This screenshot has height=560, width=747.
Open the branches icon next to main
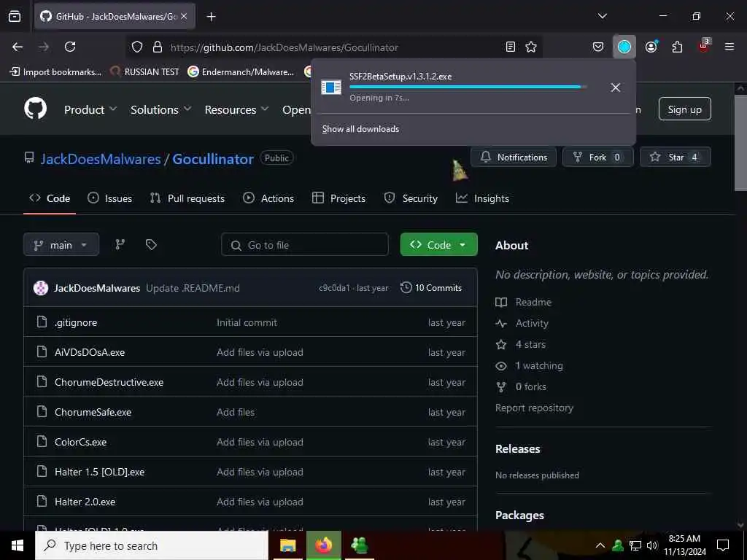[x=120, y=245]
